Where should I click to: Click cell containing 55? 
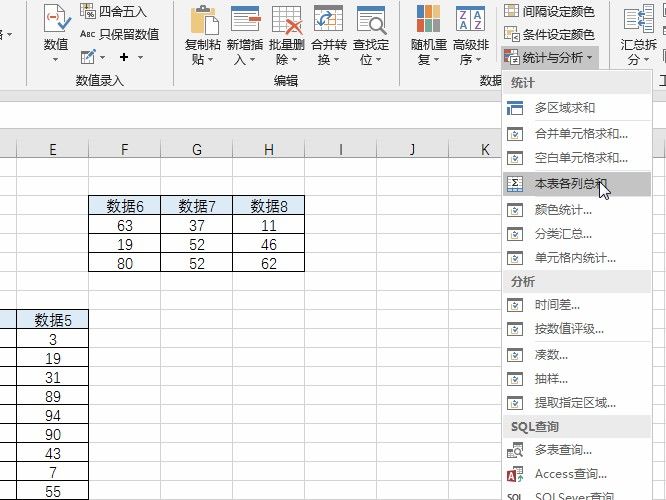point(53,491)
